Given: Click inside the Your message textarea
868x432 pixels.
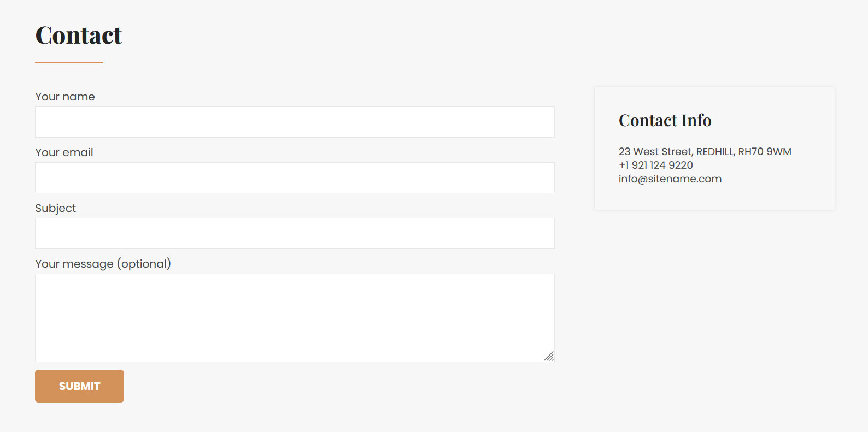Looking at the screenshot, I should (x=295, y=317).
